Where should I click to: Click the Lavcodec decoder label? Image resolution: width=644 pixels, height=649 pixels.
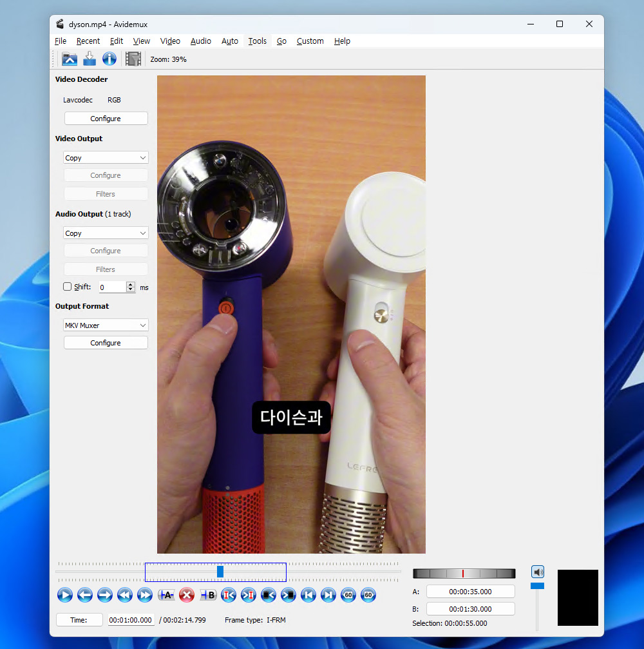tap(78, 100)
